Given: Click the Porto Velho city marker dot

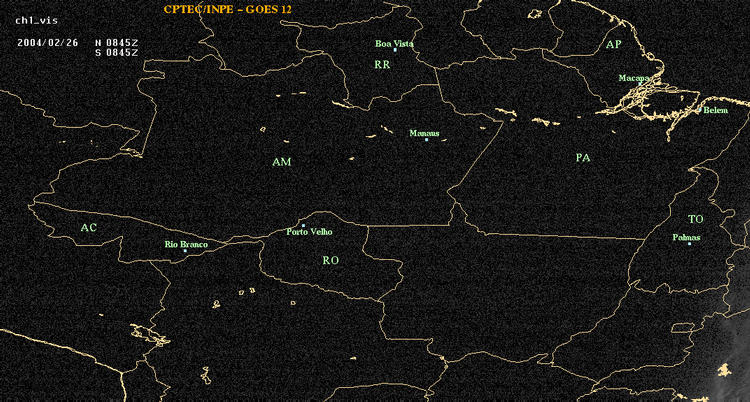Looking at the screenshot, I should [303, 225].
